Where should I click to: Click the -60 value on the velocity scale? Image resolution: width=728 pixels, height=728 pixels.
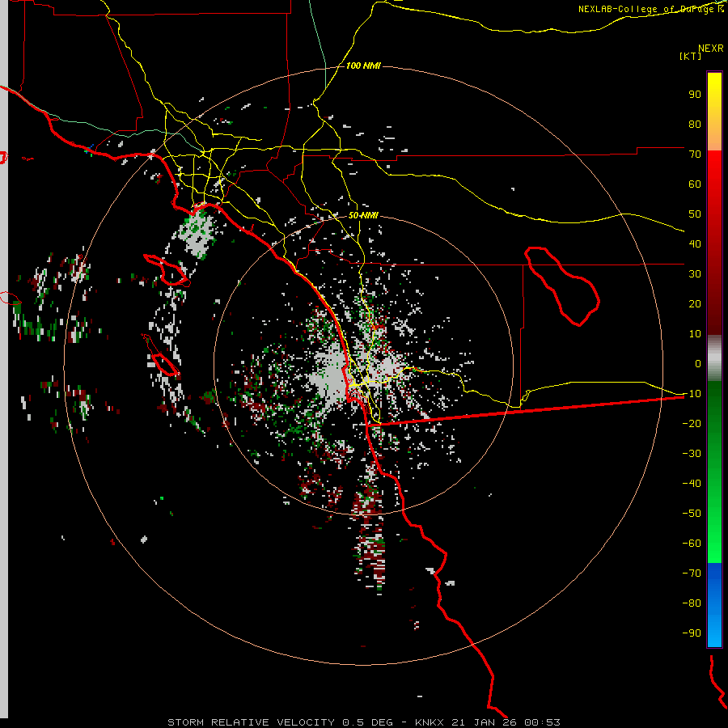pyautogui.click(x=692, y=544)
